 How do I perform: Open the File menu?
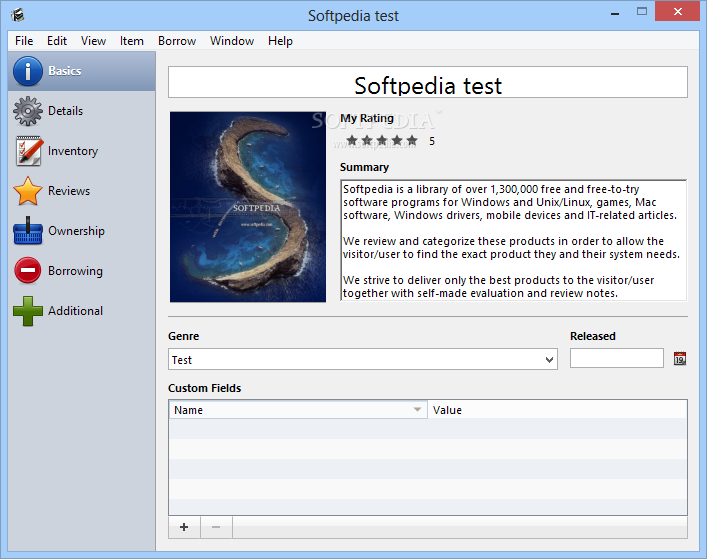click(24, 41)
